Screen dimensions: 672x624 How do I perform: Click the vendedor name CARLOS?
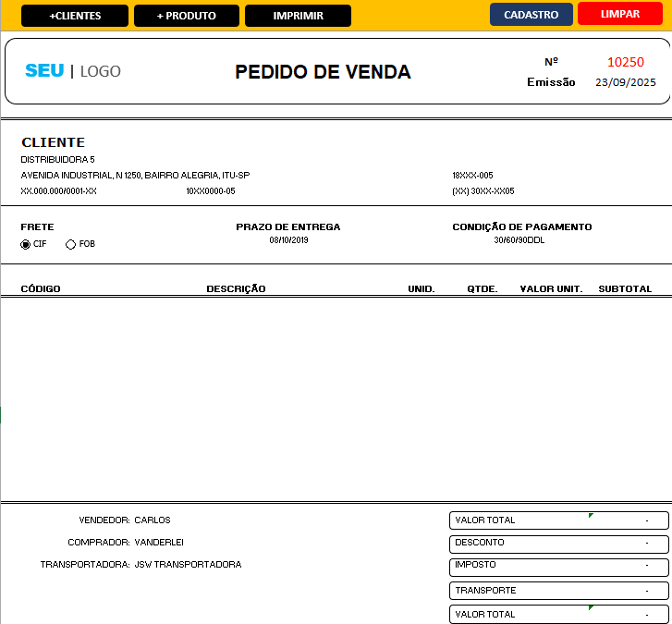pyautogui.click(x=153, y=520)
